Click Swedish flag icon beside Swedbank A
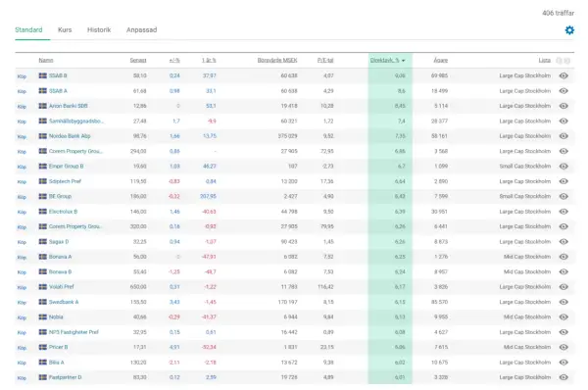This screenshot has width=588, height=390. point(43,302)
